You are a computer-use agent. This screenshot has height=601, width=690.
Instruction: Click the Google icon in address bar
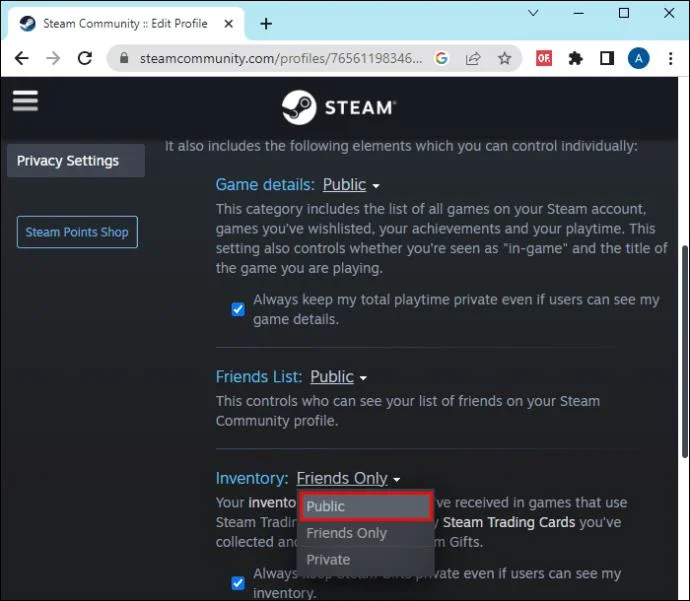click(441, 58)
